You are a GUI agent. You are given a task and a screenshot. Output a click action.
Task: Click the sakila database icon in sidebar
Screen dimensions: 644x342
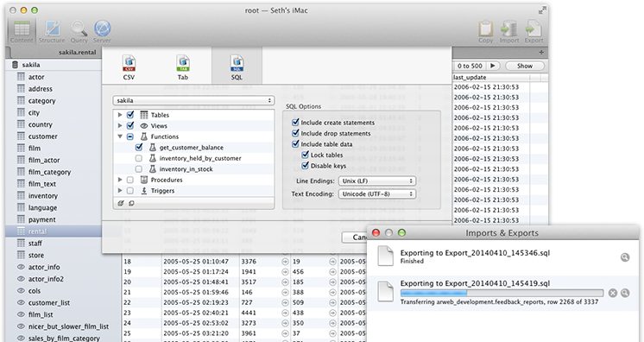(x=16, y=65)
